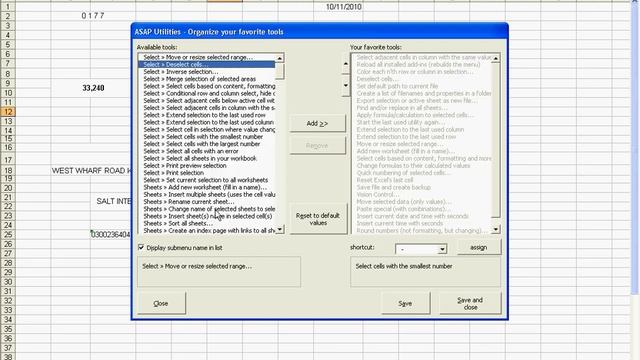Select 'Select > Select cells based on content' entry
The width and height of the screenshot is (640, 360).
(x=207, y=86)
